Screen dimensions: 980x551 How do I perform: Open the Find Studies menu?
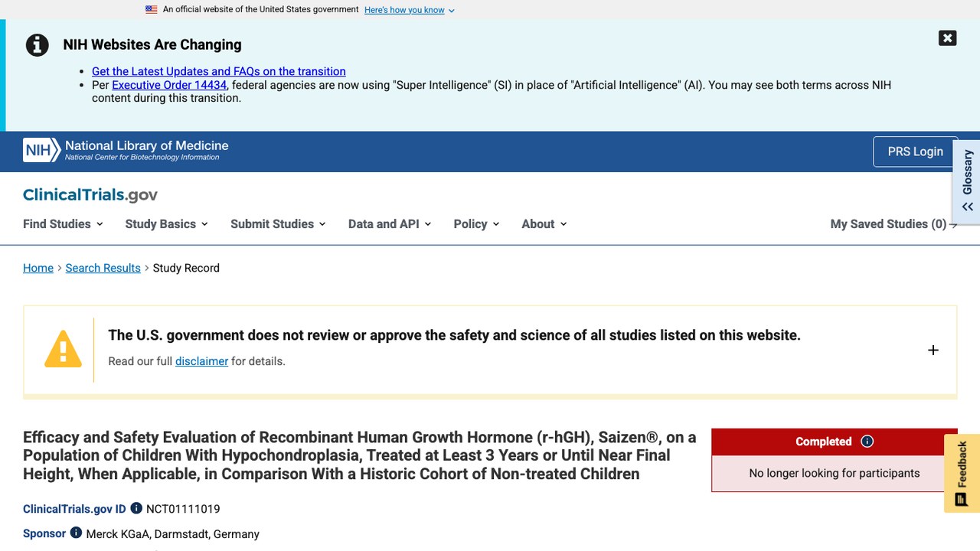pyautogui.click(x=63, y=224)
